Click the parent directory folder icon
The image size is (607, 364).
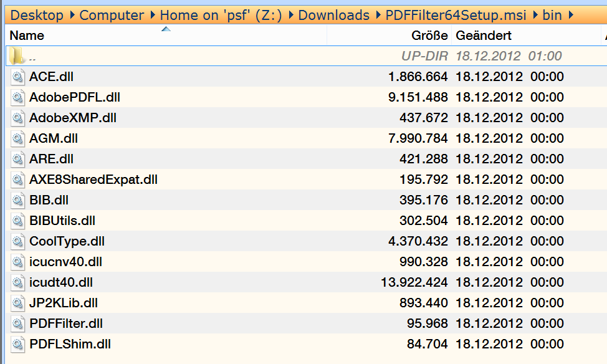[x=17, y=55]
